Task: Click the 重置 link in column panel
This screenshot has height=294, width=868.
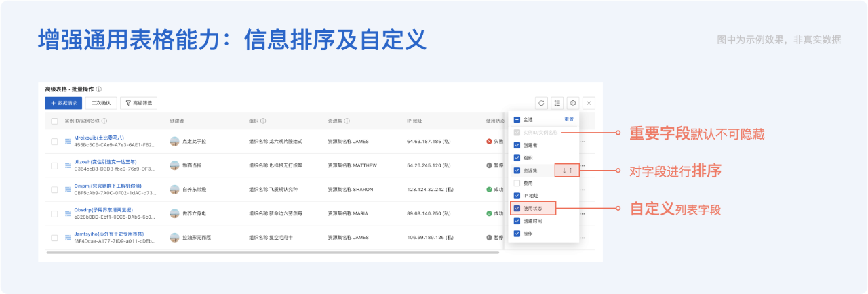Action: pyautogui.click(x=569, y=119)
